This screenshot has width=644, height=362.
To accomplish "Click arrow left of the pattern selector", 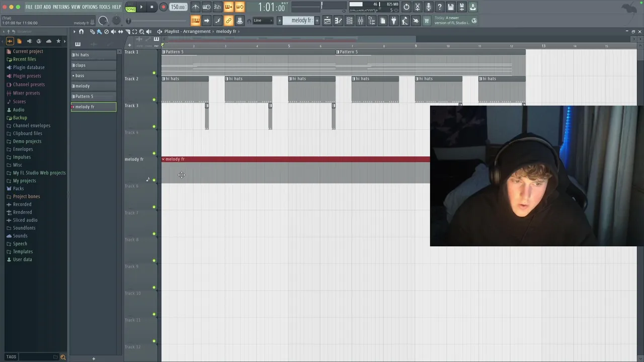I will coord(280,21).
